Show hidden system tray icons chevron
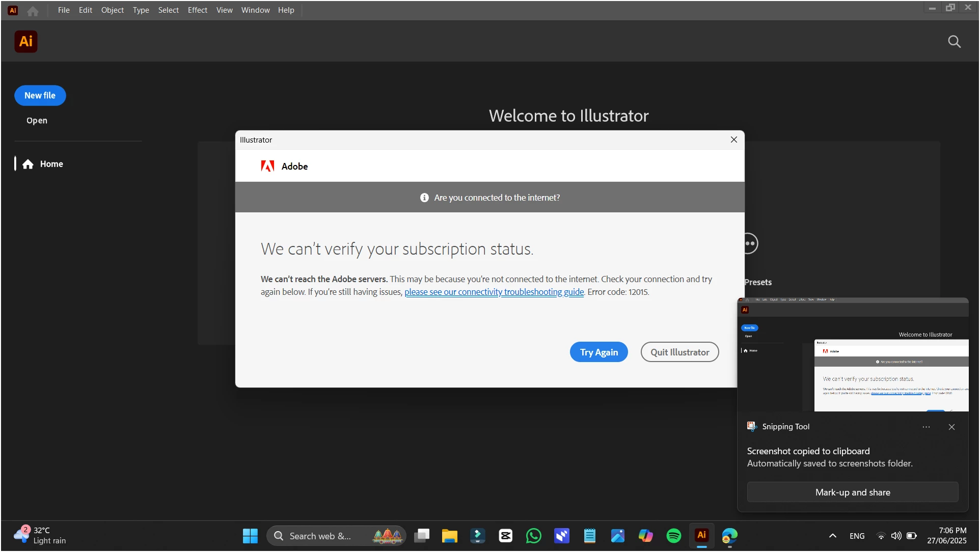Screen dimensions: 980x552 click(x=832, y=536)
